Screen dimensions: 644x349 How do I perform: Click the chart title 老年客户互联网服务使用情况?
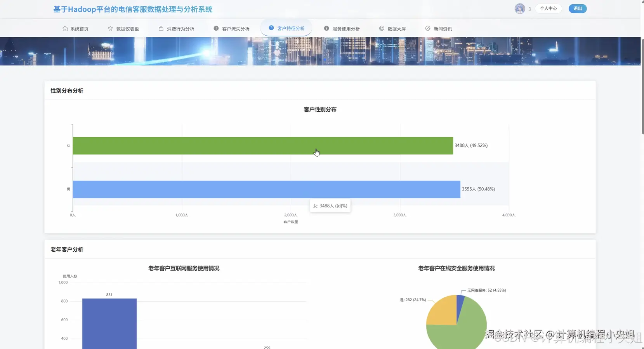tap(184, 268)
